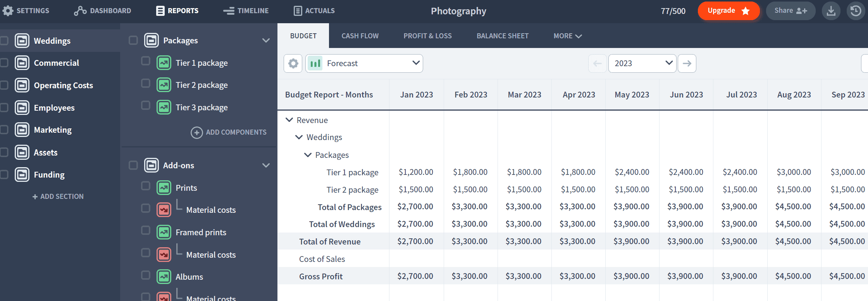This screenshot has width=868, height=301.
Task: Tick the Tier 2 package checkbox
Action: (146, 83)
